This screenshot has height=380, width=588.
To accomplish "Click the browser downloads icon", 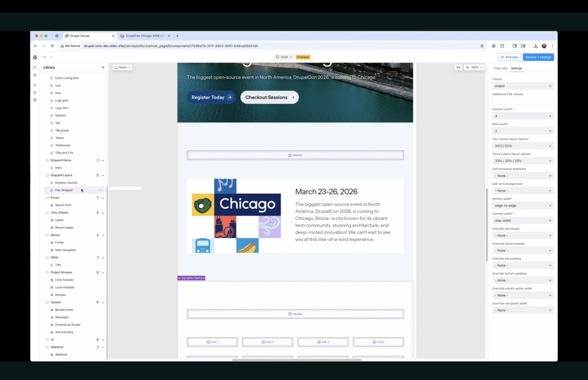I will 536,46.
